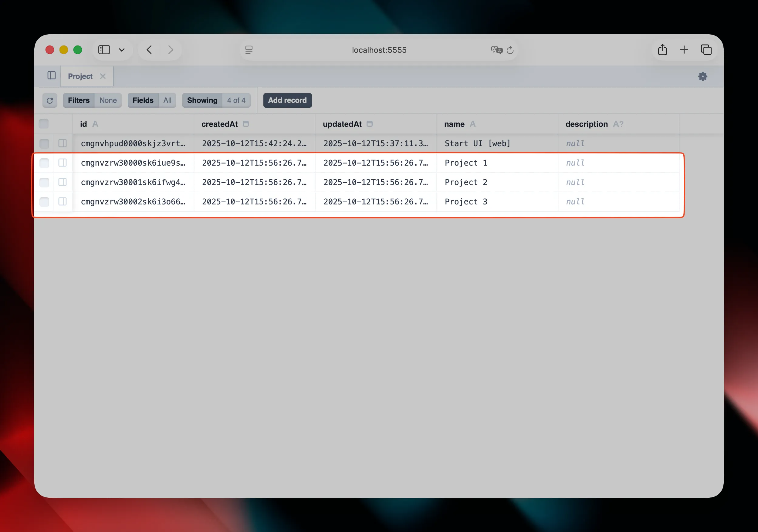Select the Start UI [web] row checkbox
The width and height of the screenshot is (758, 532).
[x=44, y=143]
